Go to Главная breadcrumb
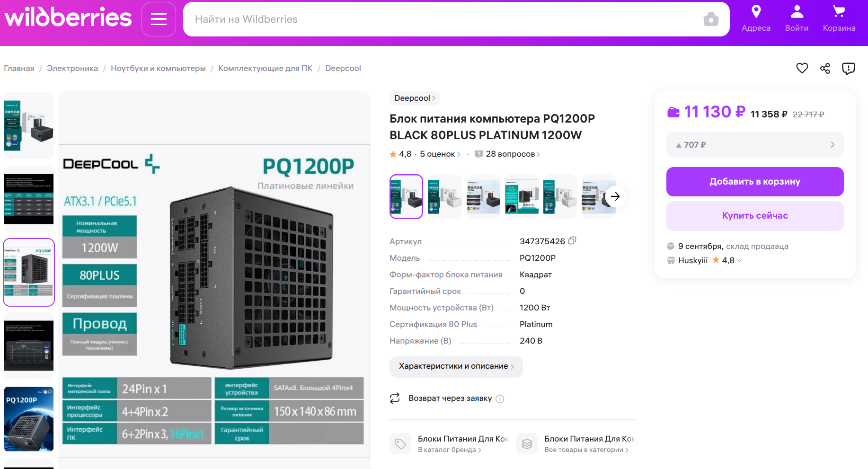The height and width of the screenshot is (469, 868). [x=19, y=68]
